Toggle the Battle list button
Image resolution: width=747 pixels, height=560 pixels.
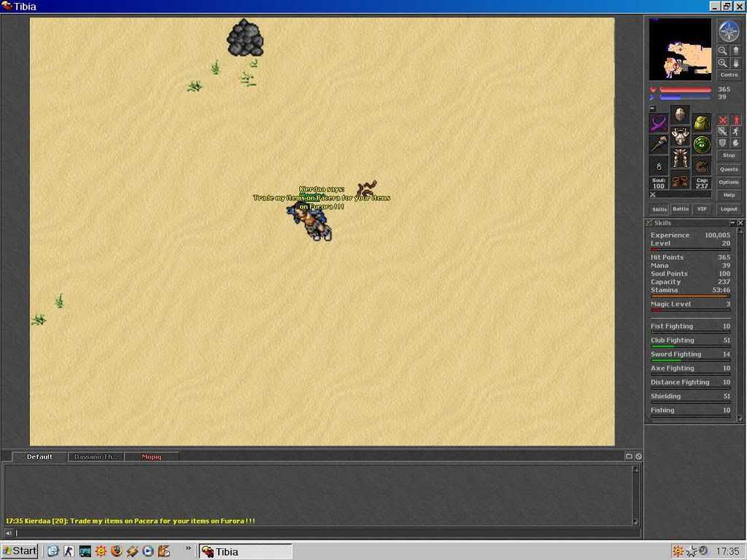click(681, 209)
